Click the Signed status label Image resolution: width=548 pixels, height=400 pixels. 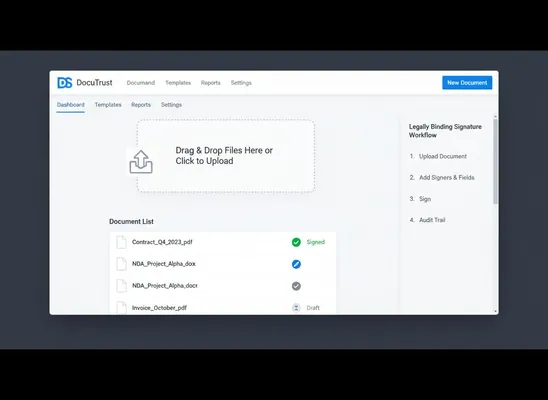[x=316, y=242]
